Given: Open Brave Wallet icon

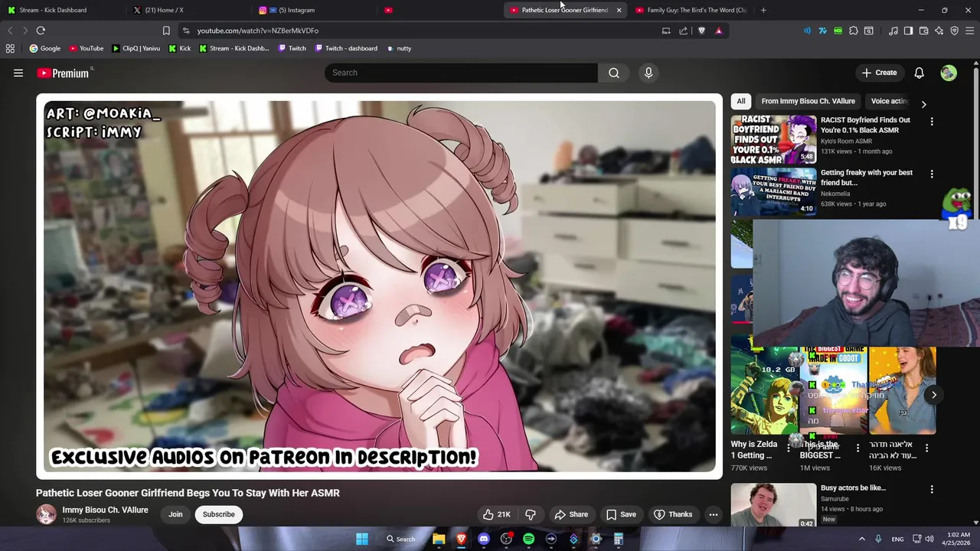Looking at the screenshot, I should click(924, 31).
